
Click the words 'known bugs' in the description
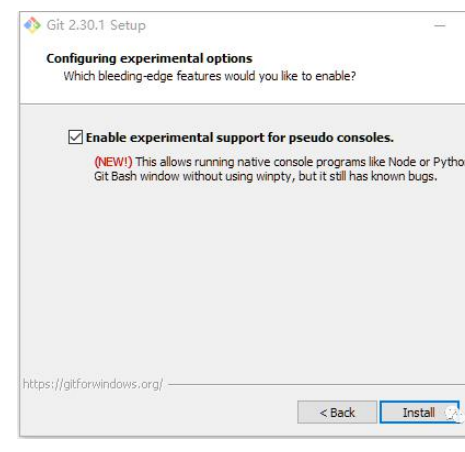404,176
